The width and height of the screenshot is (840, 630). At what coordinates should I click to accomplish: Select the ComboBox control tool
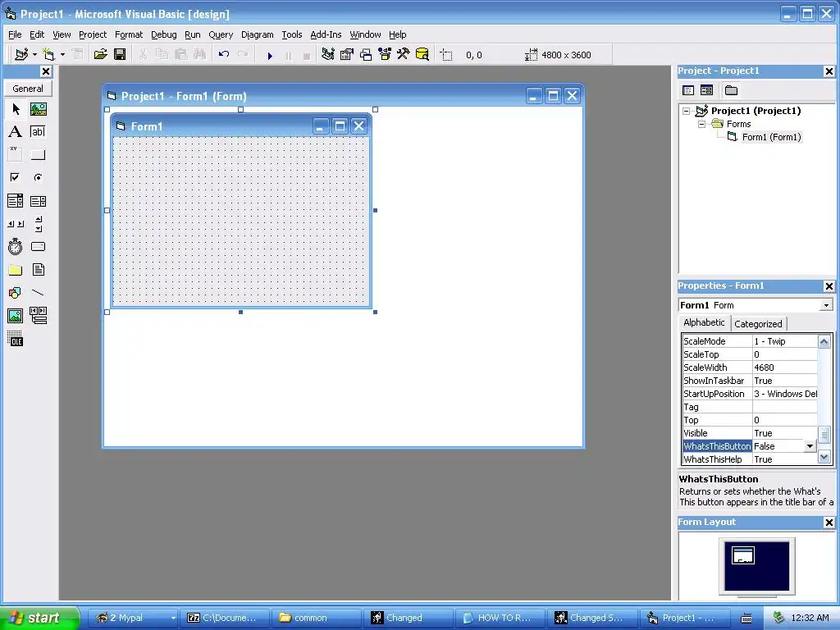tap(16, 201)
